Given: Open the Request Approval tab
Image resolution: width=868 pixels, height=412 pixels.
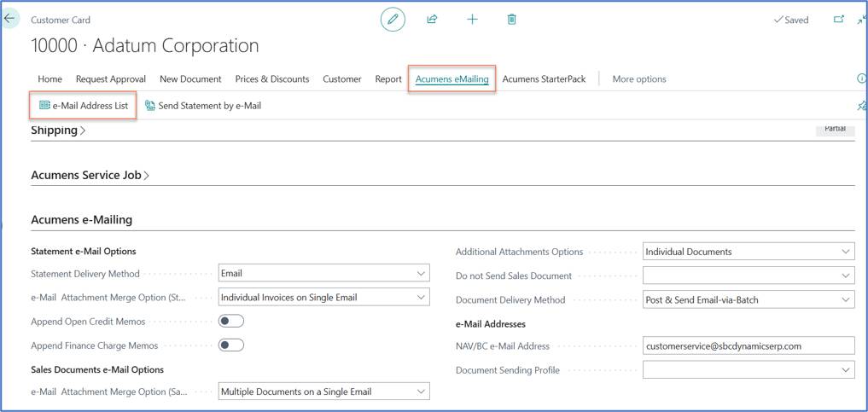Looking at the screenshot, I should 111,79.
